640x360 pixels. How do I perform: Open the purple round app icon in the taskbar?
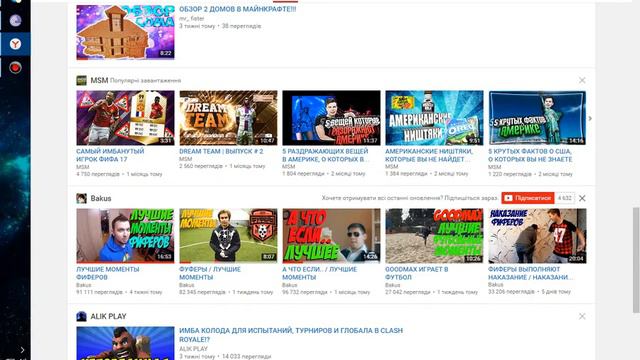pyautogui.click(x=16, y=20)
